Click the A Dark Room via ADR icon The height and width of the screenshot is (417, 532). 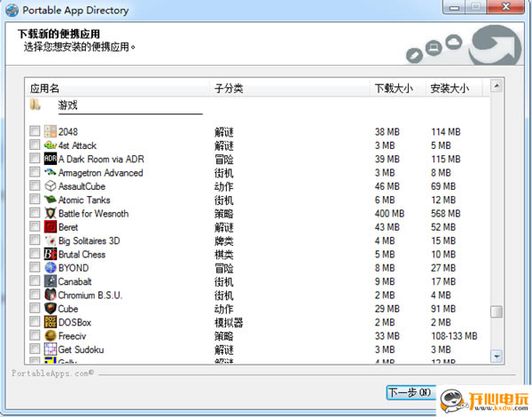[51, 159]
